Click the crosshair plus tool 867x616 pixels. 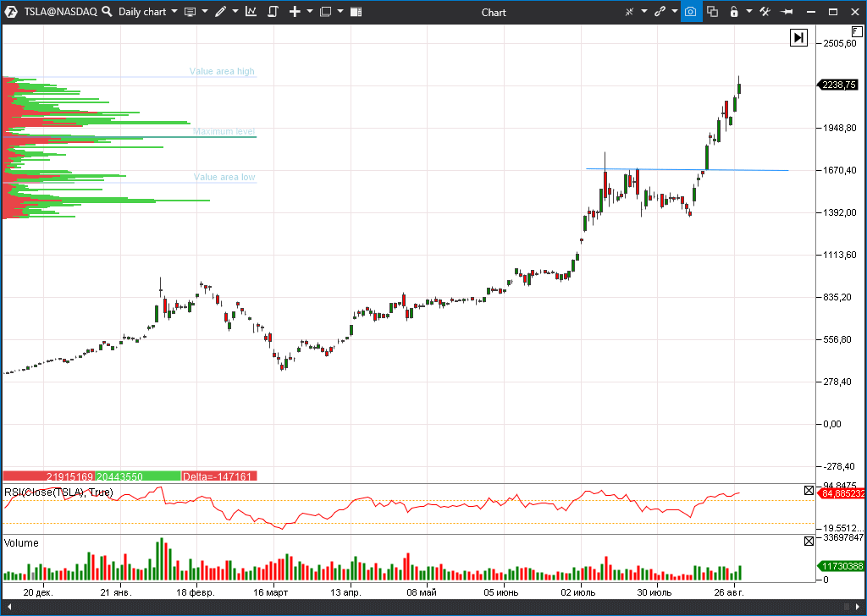(x=295, y=12)
